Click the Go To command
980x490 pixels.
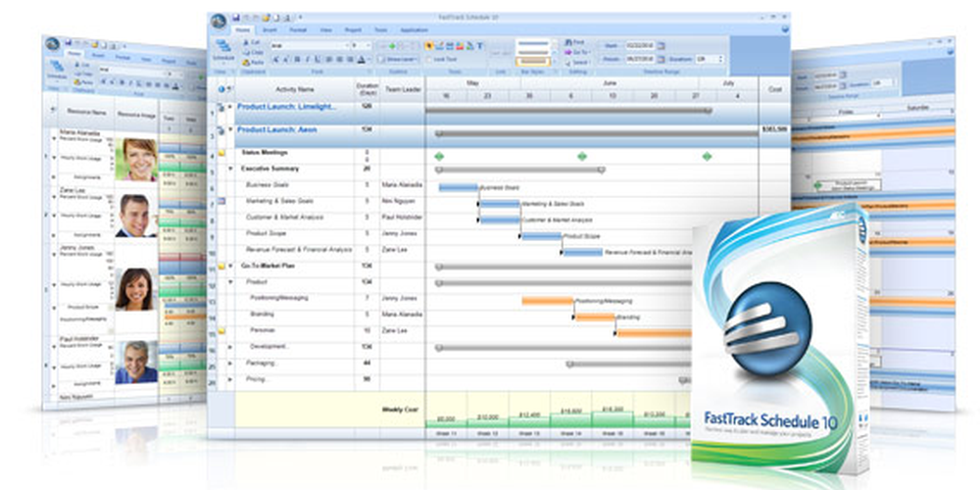tap(576, 52)
